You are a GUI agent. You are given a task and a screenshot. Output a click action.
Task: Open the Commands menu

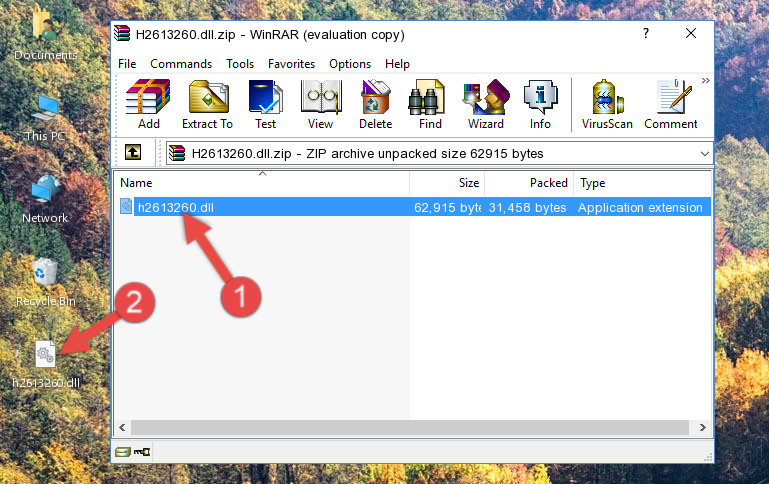pos(181,64)
